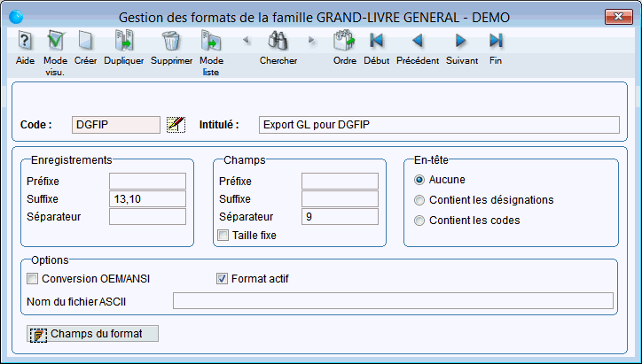Toggle Conversion OEM/ANSI checkbox
Viewport: 642px width, 364px height.
coord(34,279)
